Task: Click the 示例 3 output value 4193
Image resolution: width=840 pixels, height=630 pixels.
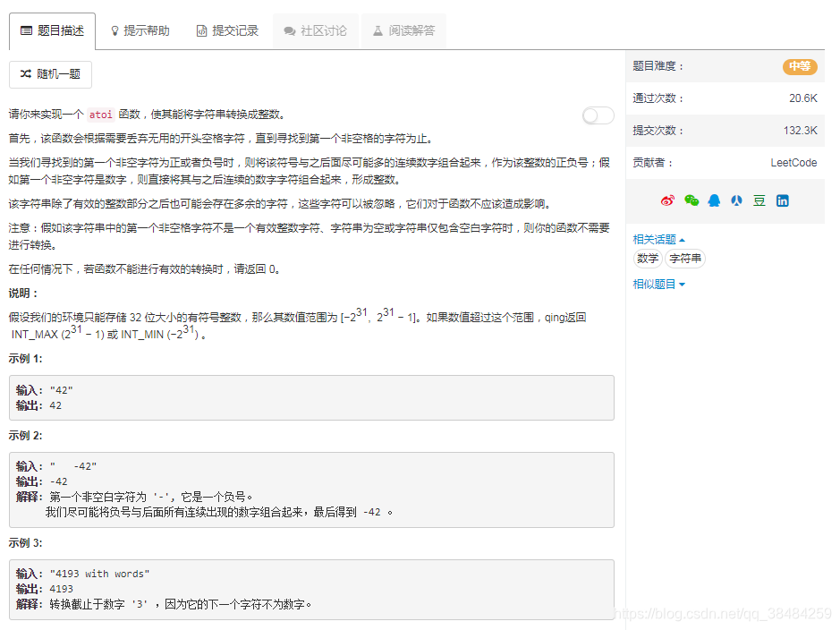Action: click(61, 590)
